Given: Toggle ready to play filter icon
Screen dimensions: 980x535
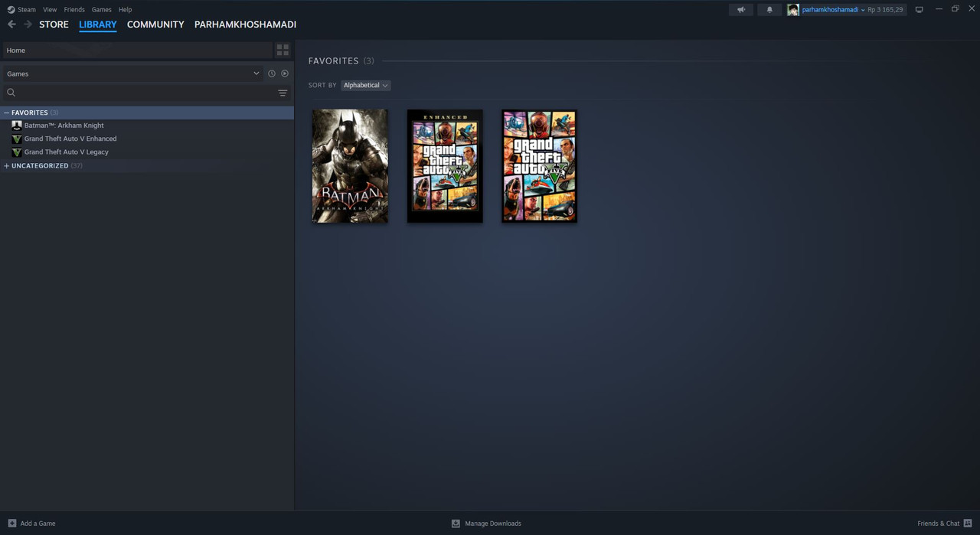Looking at the screenshot, I should (x=285, y=73).
